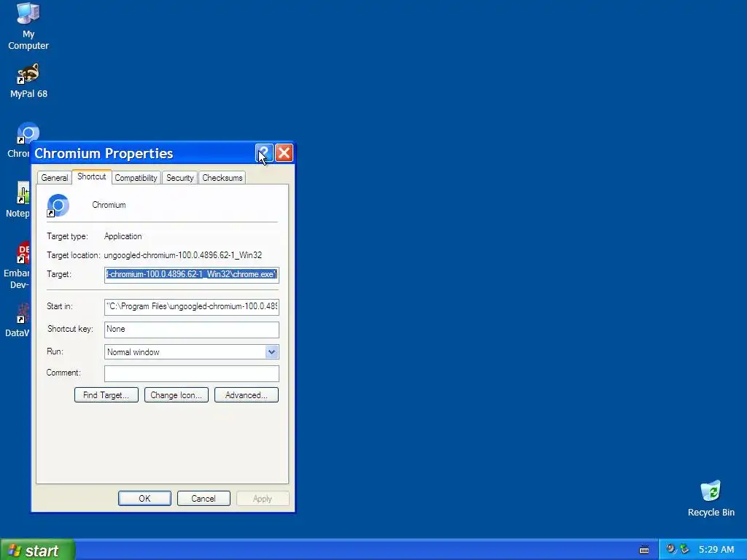747x560 pixels.
Task: Expand the Run dropdown arrow
Action: (x=271, y=352)
